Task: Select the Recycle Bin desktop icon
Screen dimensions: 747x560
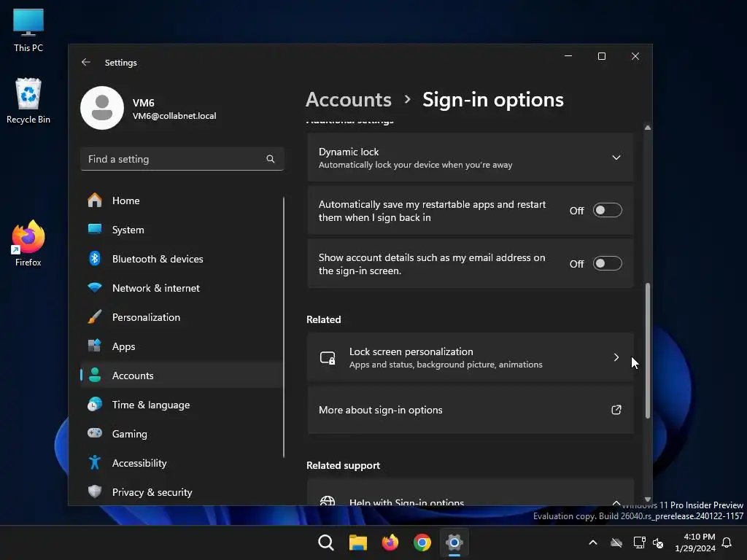Action: (x=28, y=101)
